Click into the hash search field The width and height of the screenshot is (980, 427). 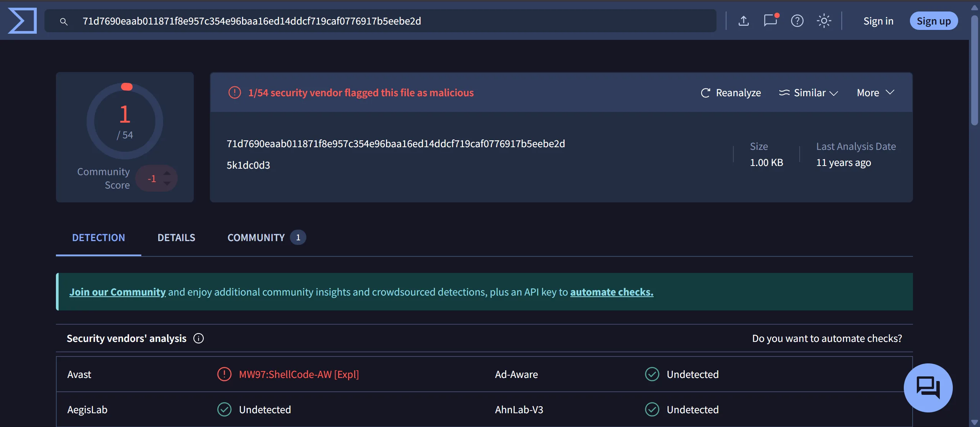click(383, 21)
